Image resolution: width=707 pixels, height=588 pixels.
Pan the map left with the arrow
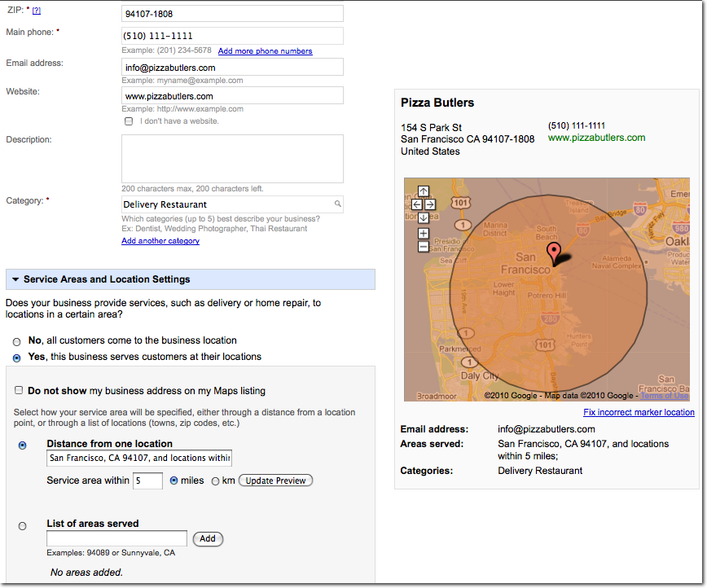417,204
